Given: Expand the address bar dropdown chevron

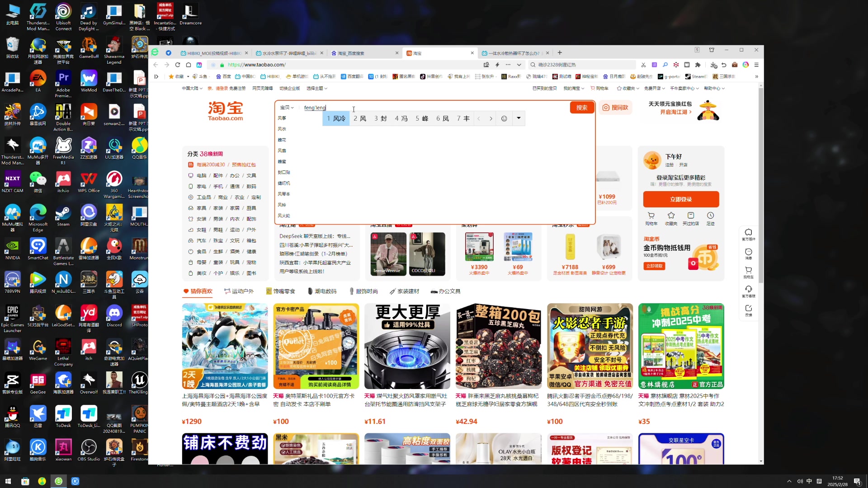Looking at the screenshot, I should [519, 65].
